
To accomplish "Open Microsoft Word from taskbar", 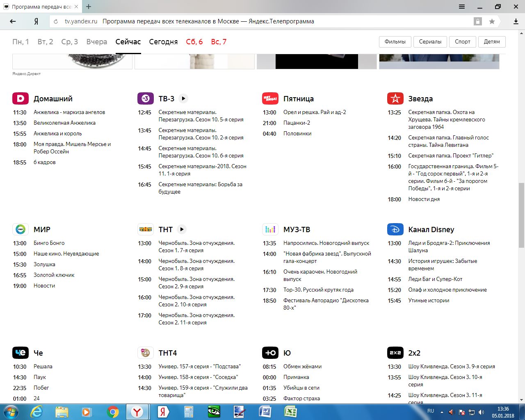I will click(265, 412).
